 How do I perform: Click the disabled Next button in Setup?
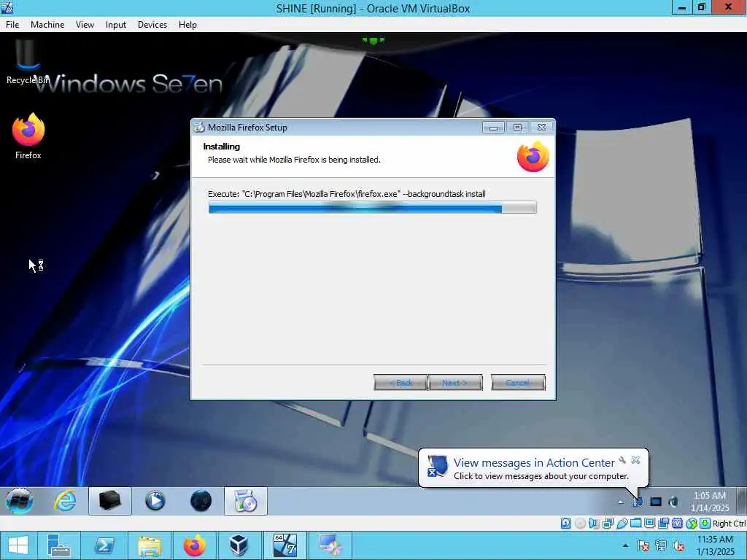click(455, 382)
